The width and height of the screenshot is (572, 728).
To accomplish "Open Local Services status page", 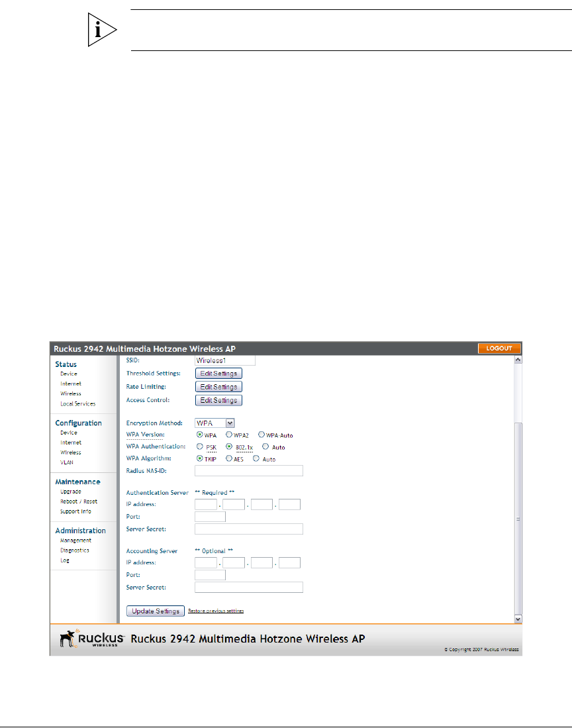I will [78, 404].
